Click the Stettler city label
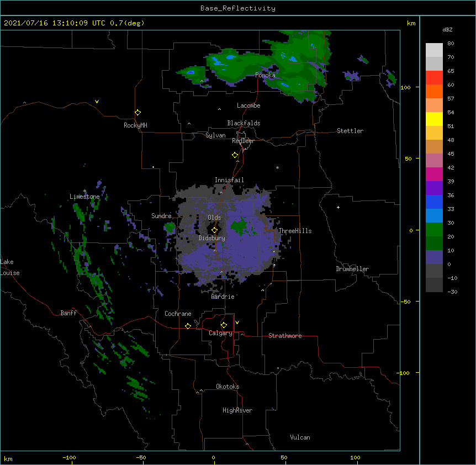The height and width of the screenshot is (465, 476). tap(350, 131)
